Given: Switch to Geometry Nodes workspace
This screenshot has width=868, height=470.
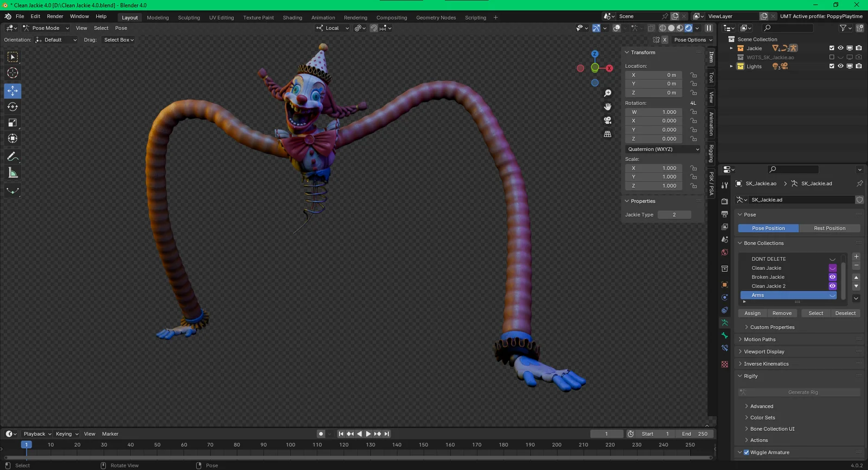Looking at the screenshot, I should [436, 17].
